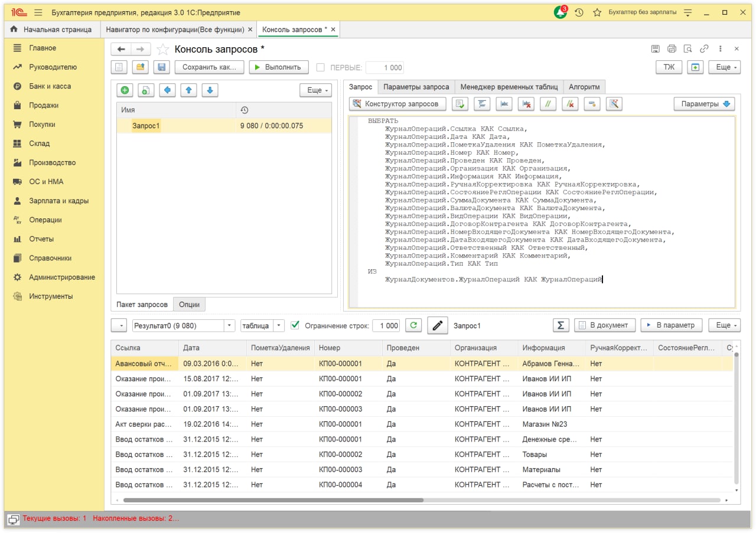The image size is (756, 533).
Task: Click ПЕРВЫЕ 1 000 input field
Action: point(384,68)
